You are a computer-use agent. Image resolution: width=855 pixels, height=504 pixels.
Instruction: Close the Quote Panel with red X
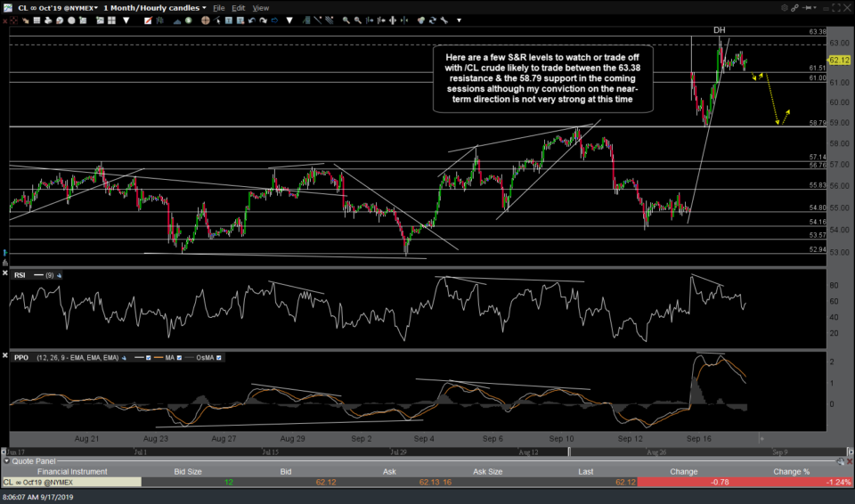(x=848, y=461)
